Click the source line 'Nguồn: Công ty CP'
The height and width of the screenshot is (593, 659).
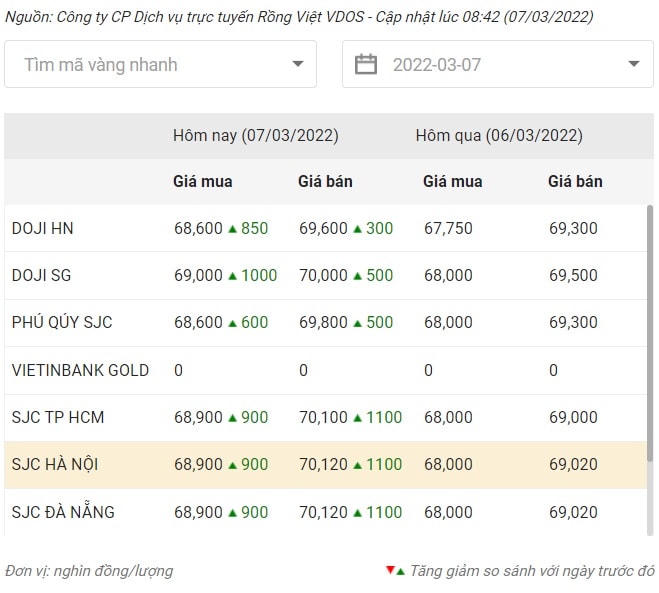point(299,17)
